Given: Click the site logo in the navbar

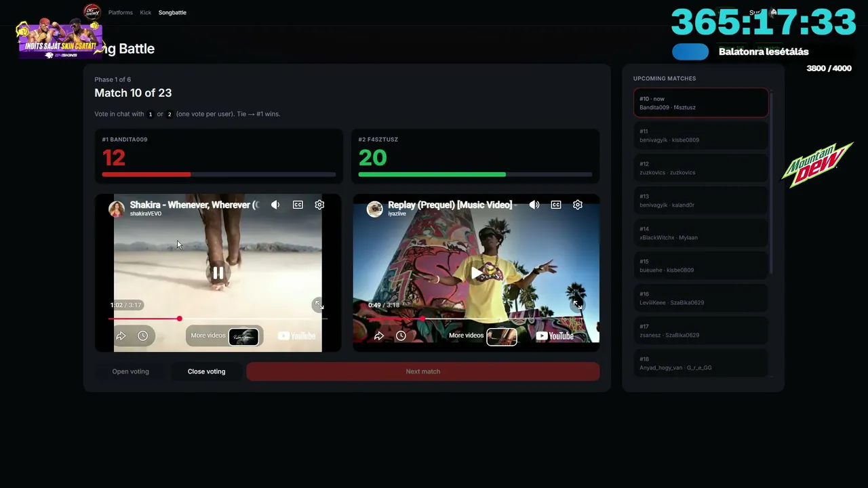Looking at the screenshot, I should pos(92,12).
